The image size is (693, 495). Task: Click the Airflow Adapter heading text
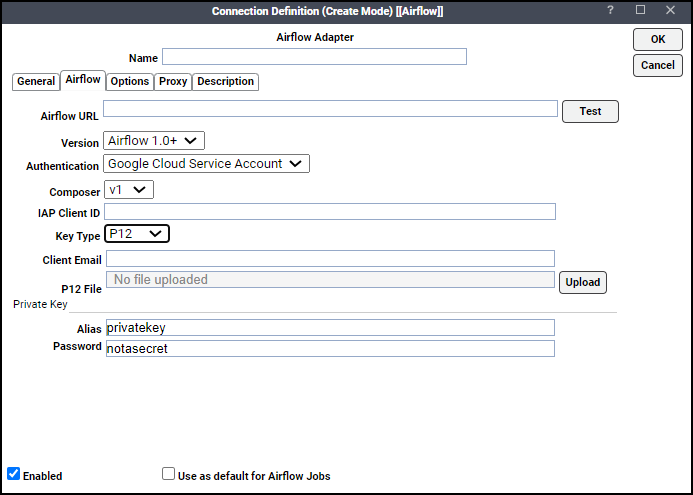(x=315, y=37)
